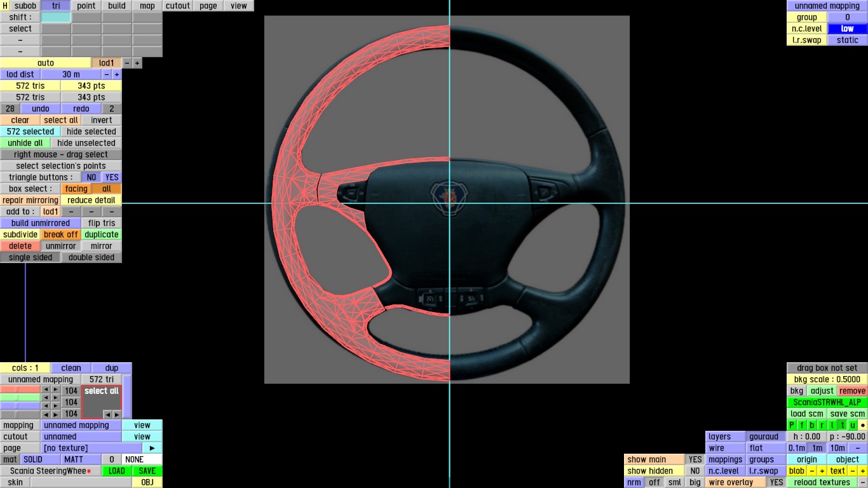Switch to the t view preset

(843, 425)
